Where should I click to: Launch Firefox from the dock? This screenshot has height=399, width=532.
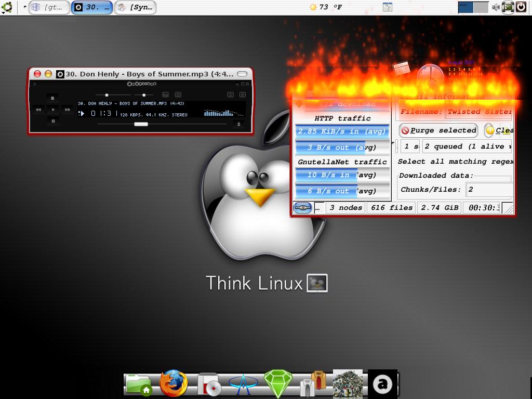(x=174, y=383)
